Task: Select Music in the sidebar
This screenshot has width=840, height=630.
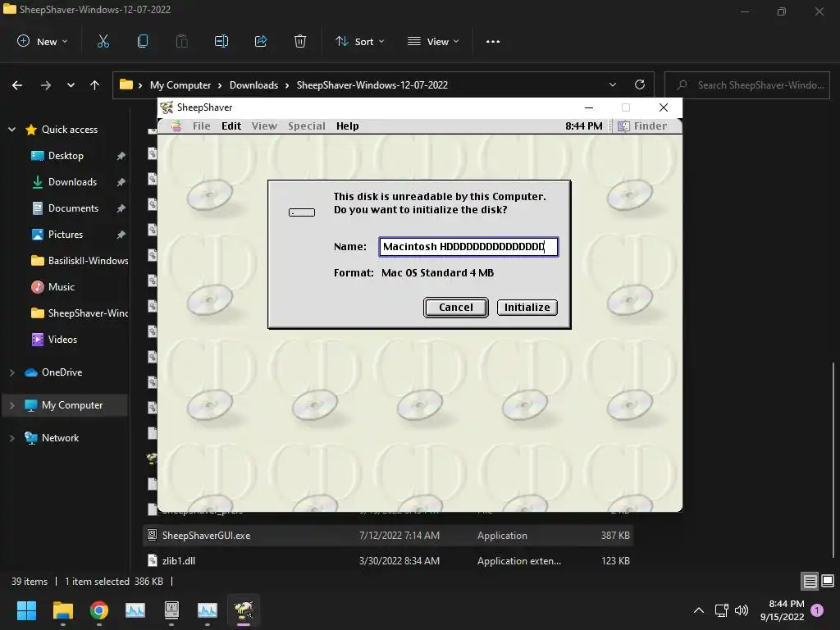Action: click(x=61, y=287)
